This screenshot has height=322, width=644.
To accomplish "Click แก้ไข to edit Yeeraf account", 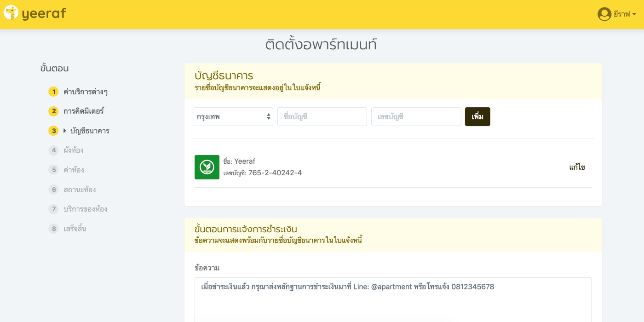I will pyautogui.click(x=577, y=167).
